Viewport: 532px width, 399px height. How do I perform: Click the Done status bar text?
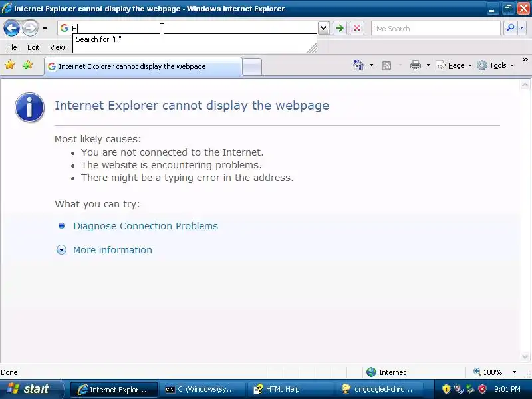pyautogui.click(x=9, y=372)
